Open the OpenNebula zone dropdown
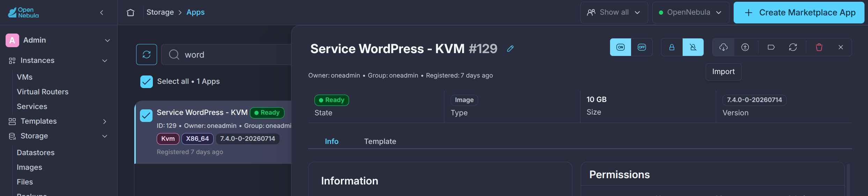The image size is (868, 196). point(691,13)
